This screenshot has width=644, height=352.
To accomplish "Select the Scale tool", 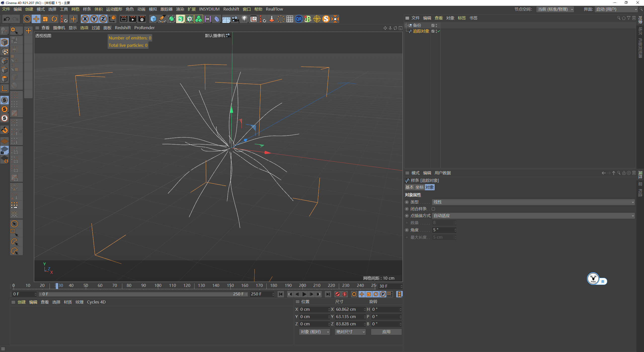I will click(x=45, y=19).
